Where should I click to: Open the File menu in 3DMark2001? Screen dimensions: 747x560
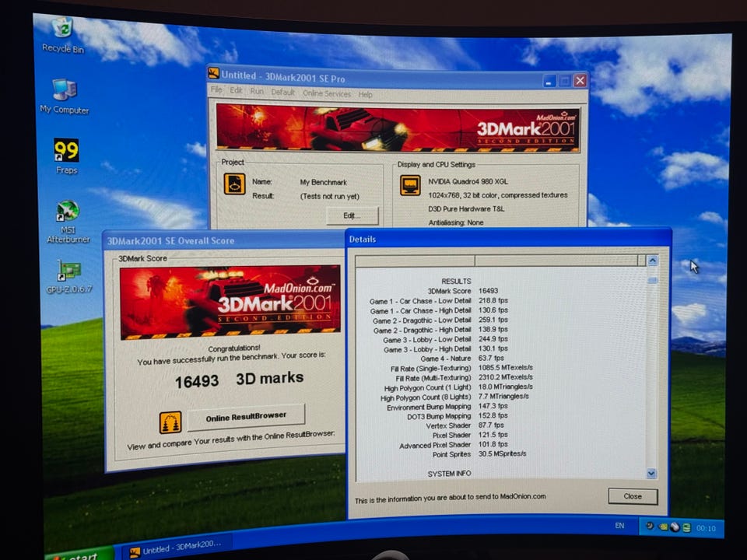216,89
